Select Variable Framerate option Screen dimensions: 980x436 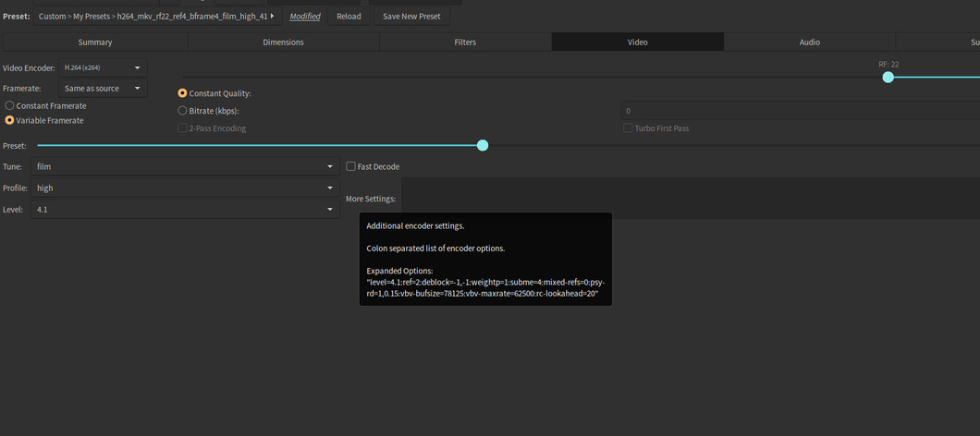tap(43, 120)
